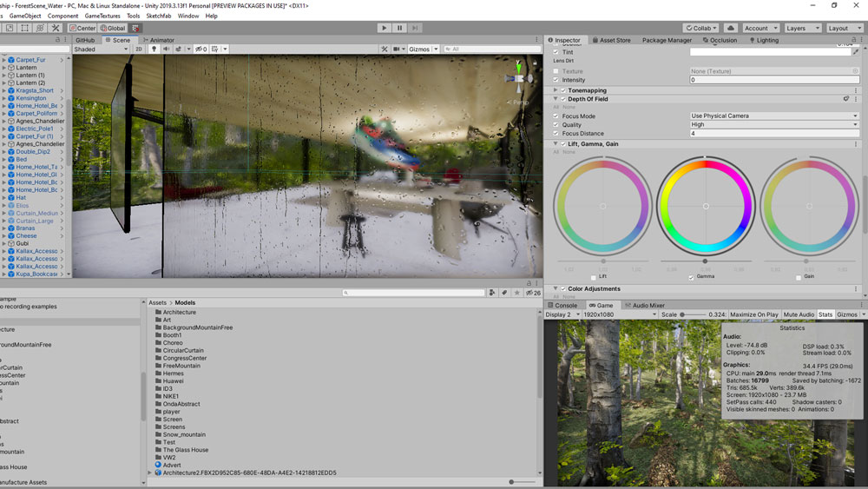Open the Sketchfab menu
Screen dimensions: 868x489
point(158,16)
